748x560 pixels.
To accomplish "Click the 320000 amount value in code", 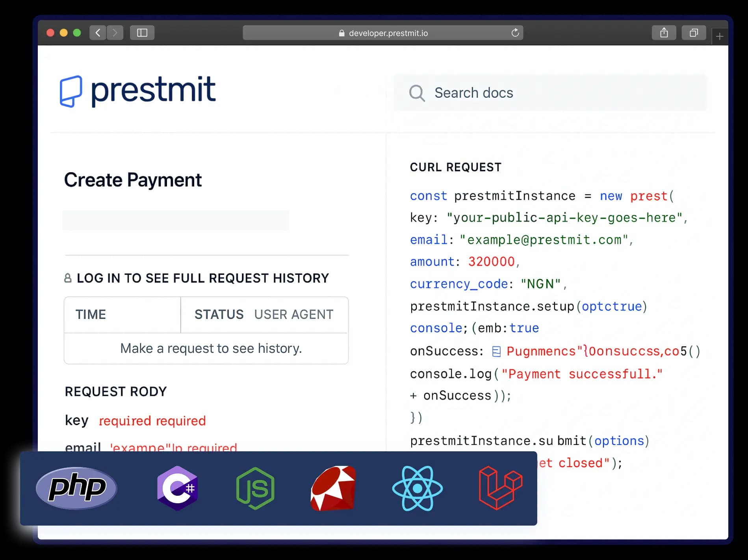I will point(491,261).
